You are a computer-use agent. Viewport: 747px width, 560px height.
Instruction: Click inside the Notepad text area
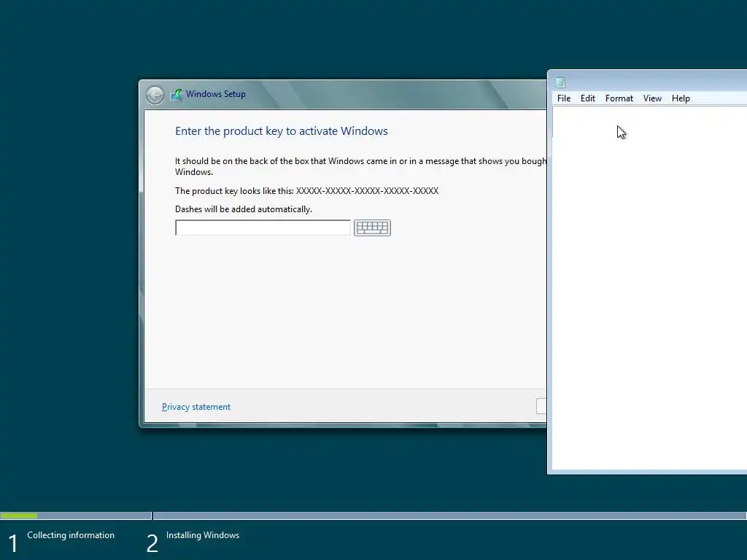pyautogui.click(x=649, y=288)
